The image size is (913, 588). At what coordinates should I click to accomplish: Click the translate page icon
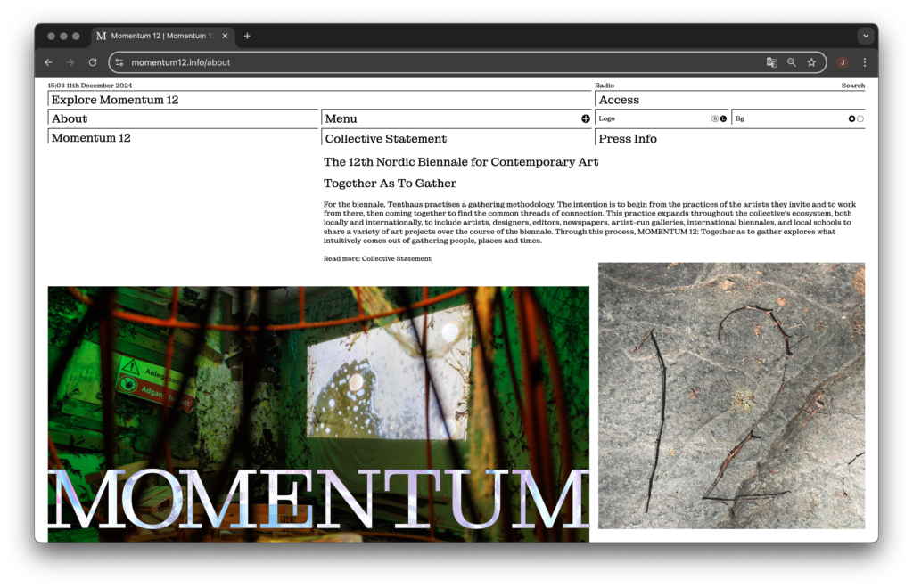pos(771,62)
